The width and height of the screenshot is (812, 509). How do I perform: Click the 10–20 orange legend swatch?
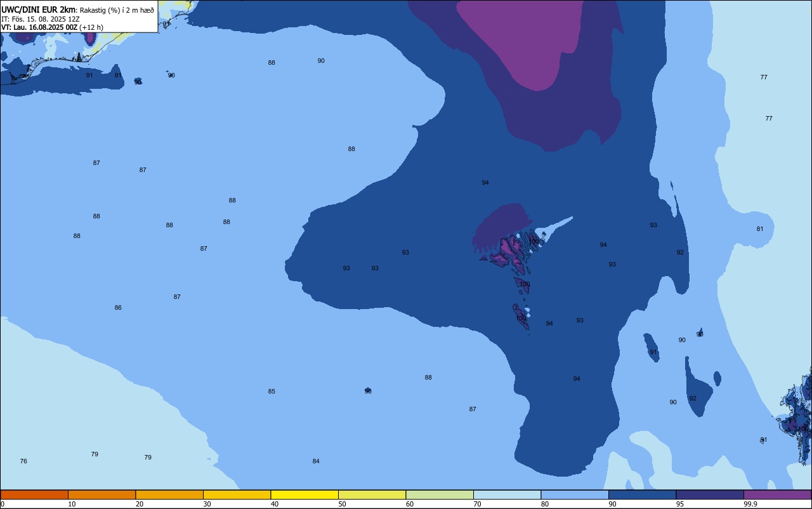[x=101, y=494]
